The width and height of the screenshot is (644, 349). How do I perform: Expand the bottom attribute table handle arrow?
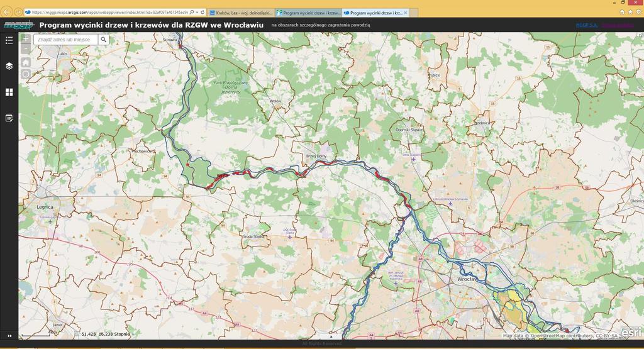(x=331, y=336)
